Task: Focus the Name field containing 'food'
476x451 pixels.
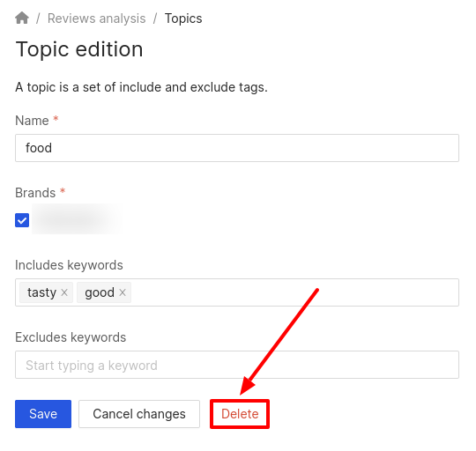Action: point(237,148)
